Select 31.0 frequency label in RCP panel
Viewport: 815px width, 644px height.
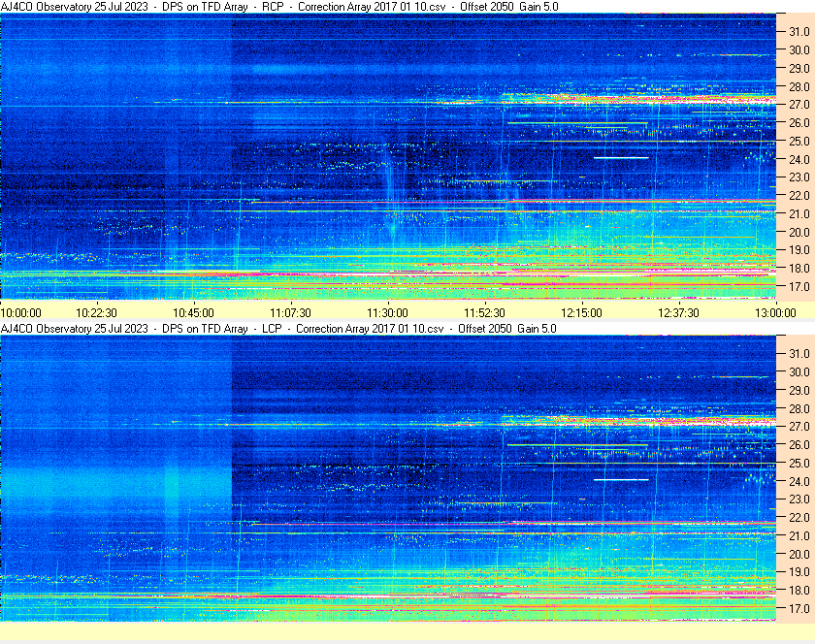pos(799,31)
